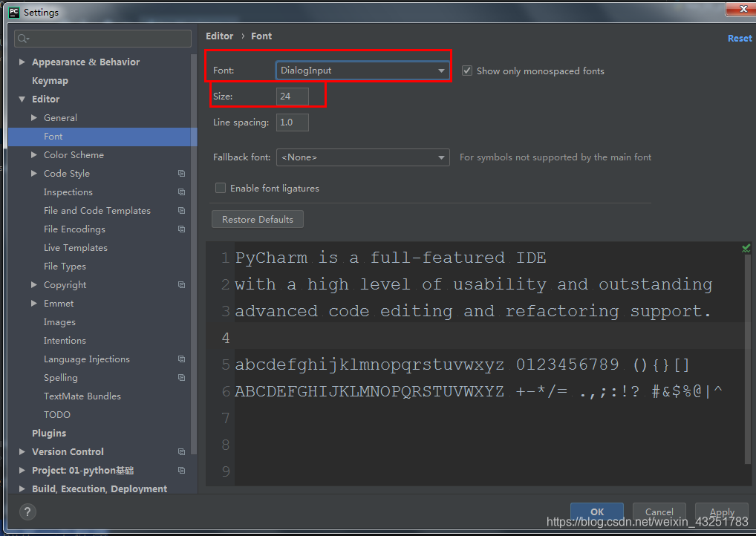The image size is (756, 536).
Task: Click the project-level icon beside Code Style
Action: [181, 174]
